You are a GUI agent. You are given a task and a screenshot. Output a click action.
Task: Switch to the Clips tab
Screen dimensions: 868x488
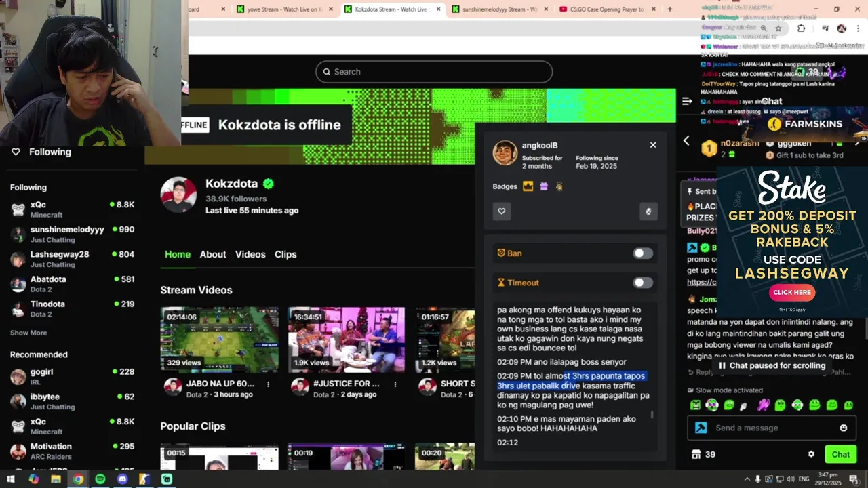point(285,254)
